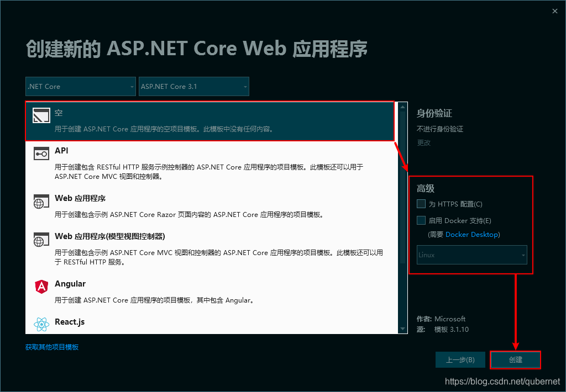Open the .NET Core framework dropdown
566x392 pixels.
[x=81, y=87]
